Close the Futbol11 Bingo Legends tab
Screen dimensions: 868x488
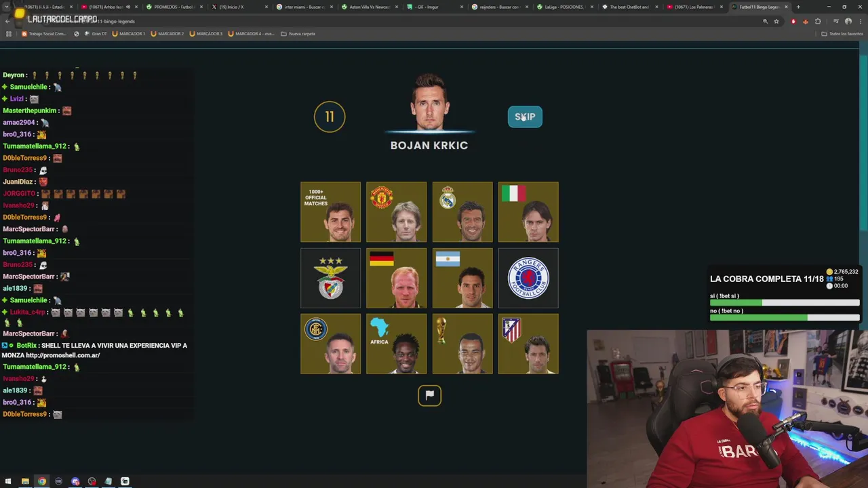pos(786,7)
